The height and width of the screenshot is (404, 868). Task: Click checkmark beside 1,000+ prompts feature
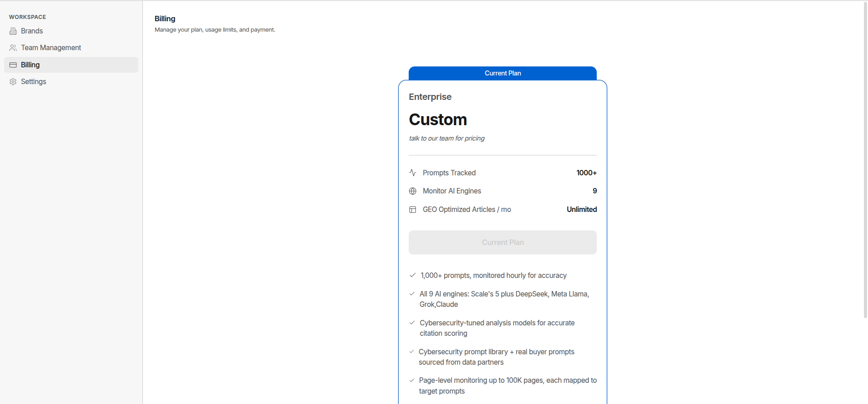[x=412, y=275]
